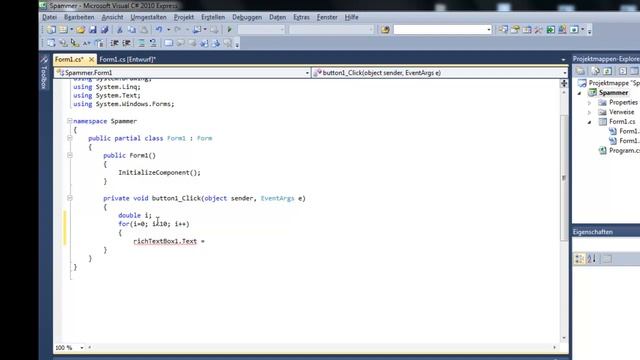The width and height of the screenshot is (640, 360).
Task: Click Show All Files icon in Projektmappen-Explorer
Action: 596,71
